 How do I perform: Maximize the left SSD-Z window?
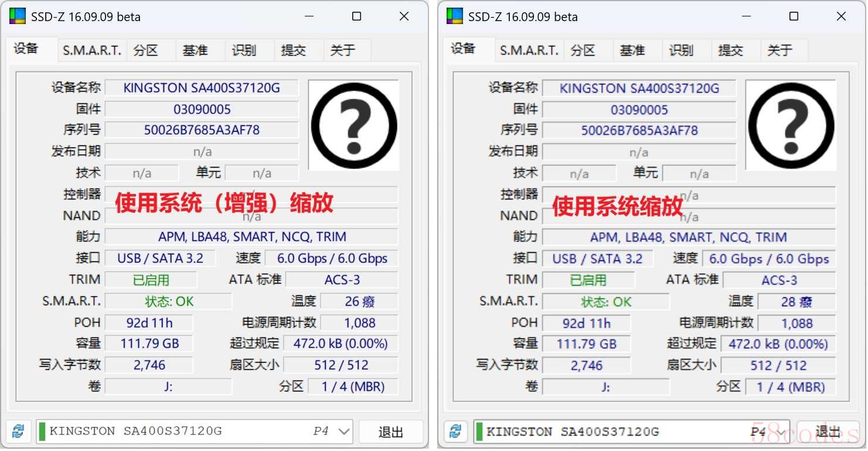[x=356, y=16]
